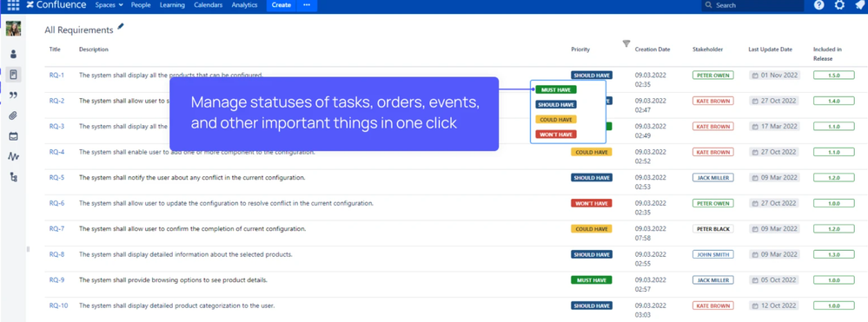
Task: Open the Analytics pulse icon in sidebar
Action: click(13, 156)
